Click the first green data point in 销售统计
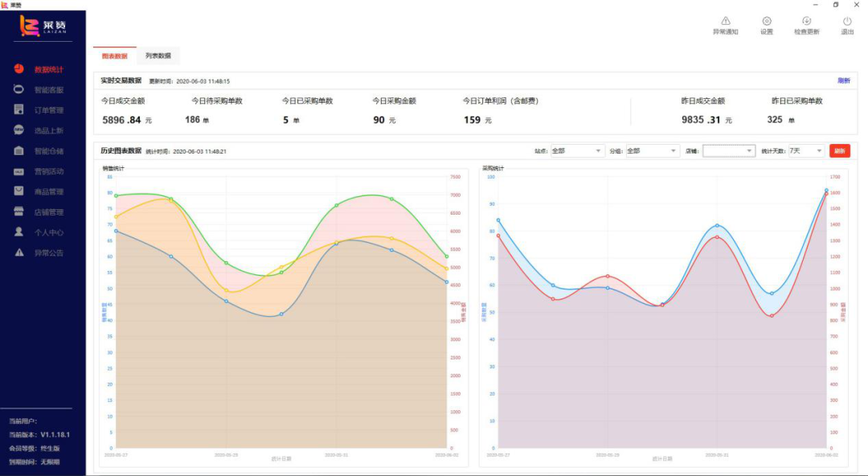868x476 pixels. (116, 195)
